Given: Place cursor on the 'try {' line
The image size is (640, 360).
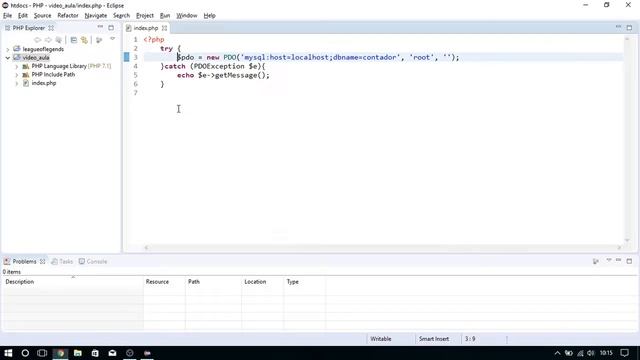Looking at the screenshot, I should coord(170,48).
